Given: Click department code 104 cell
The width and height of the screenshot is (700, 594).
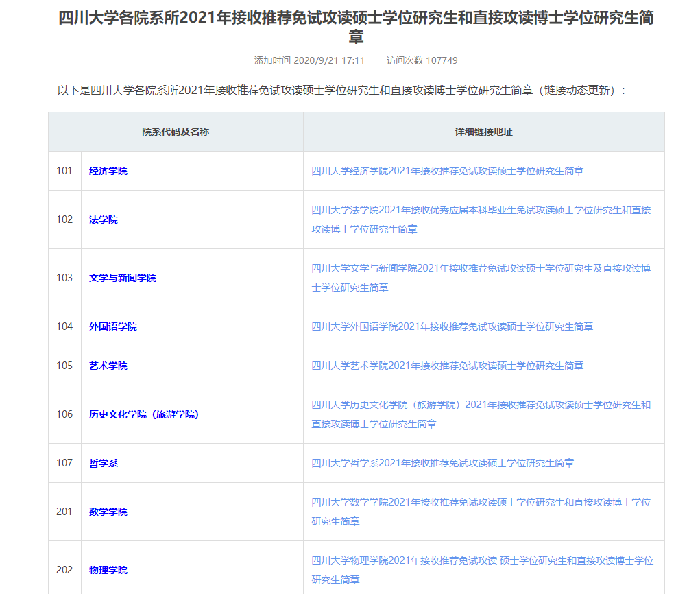Looking at the screenshot, I should pyautogui.click(x=64, y=326).
